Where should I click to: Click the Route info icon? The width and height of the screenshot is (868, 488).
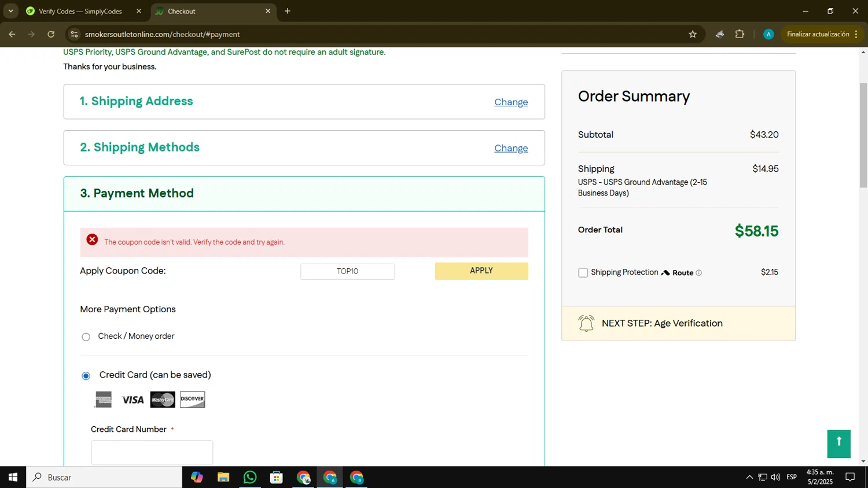[698, 273]
